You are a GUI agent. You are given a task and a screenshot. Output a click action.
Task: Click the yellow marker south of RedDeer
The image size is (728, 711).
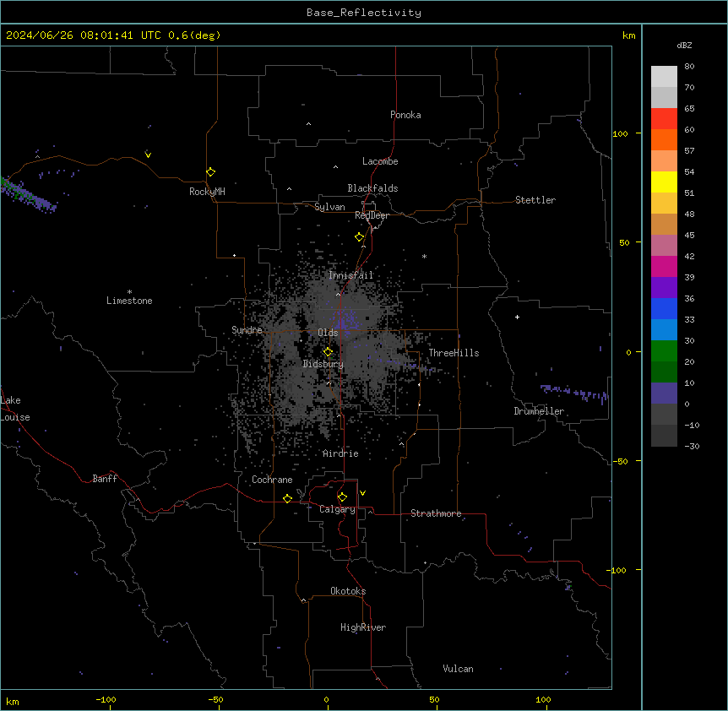coord(359,237)
